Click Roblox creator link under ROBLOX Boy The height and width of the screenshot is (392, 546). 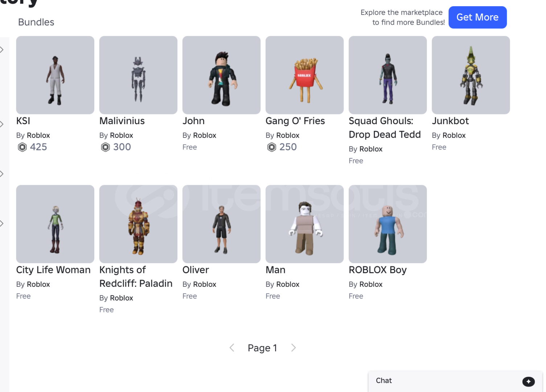click(371, 285)
